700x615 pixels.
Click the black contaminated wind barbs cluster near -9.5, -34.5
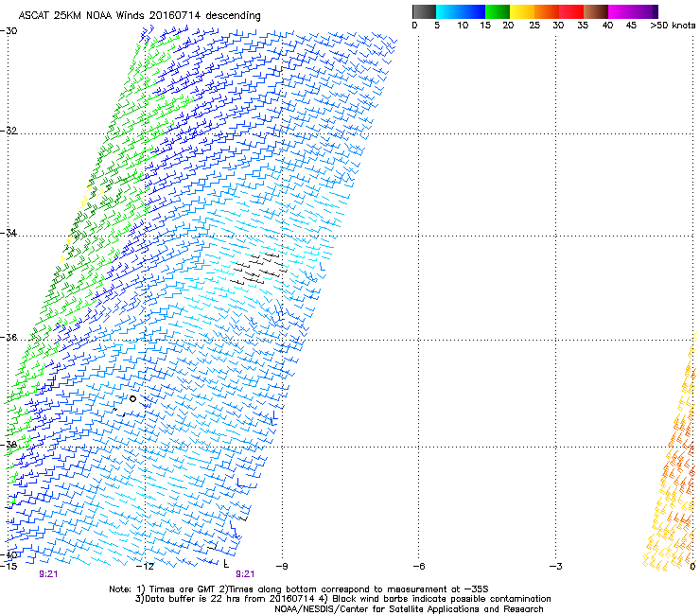(258, 269)
